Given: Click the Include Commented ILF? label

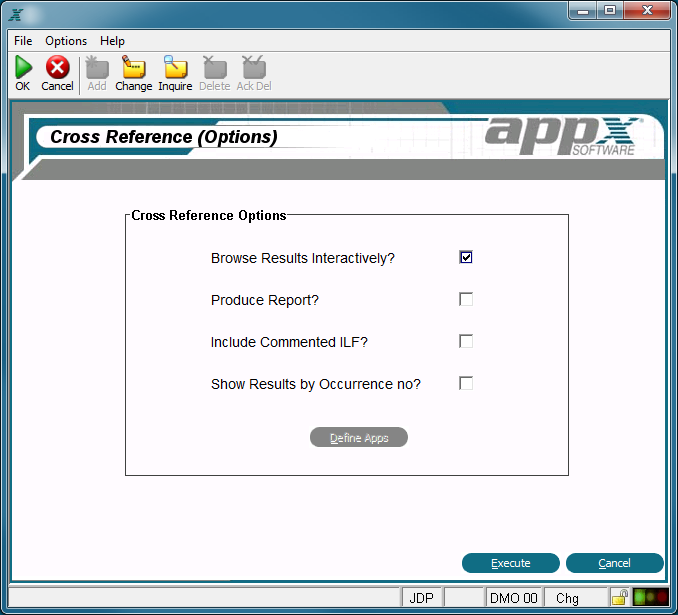Looking at the screenshot, I should click(x=289, y=342).
